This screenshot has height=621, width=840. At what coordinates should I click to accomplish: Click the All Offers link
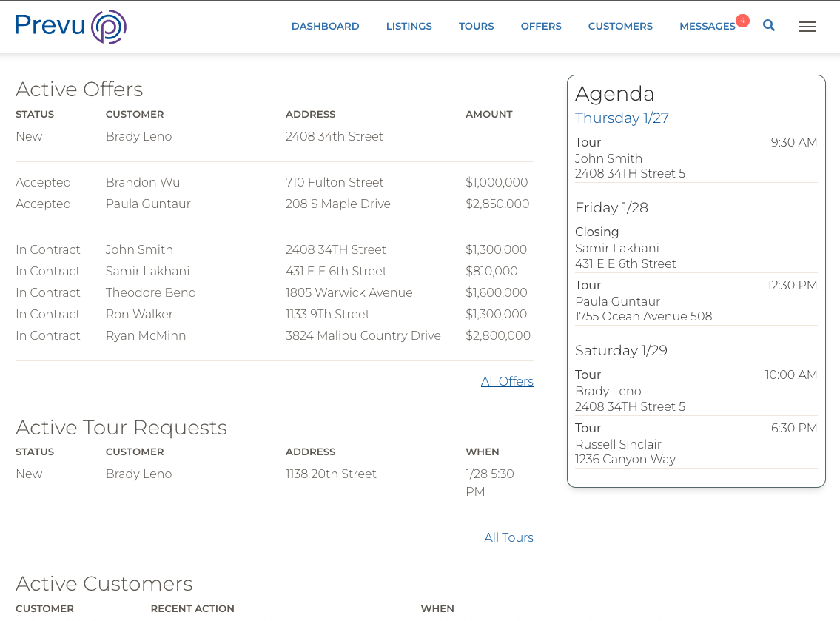tap(507, 381)
